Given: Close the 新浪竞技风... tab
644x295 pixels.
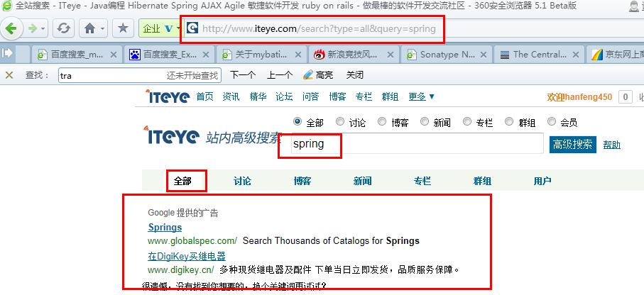Looking at the screenshot, I should tap(391, 55).
